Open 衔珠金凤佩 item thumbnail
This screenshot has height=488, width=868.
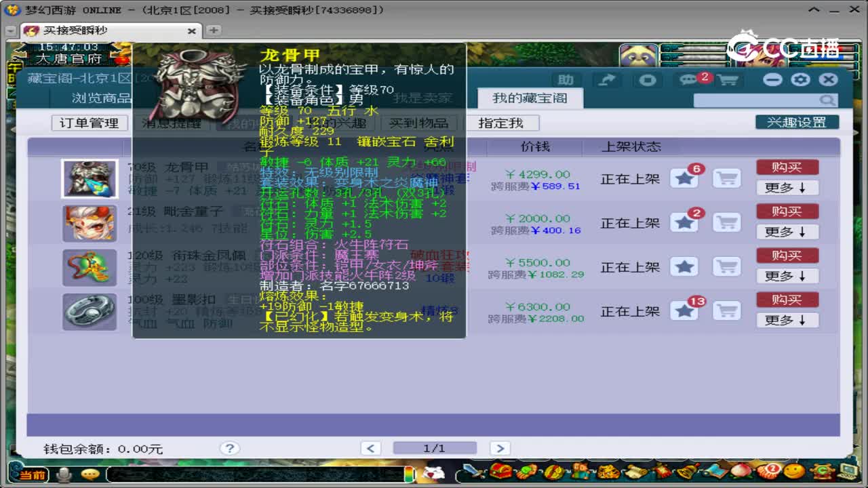pyautogui.click(x=90, y=267)
